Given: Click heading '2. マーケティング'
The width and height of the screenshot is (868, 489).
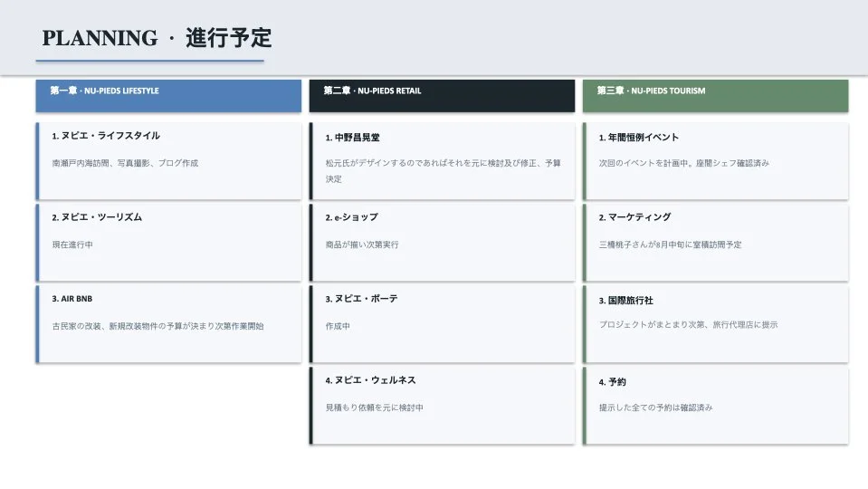Looking at the screenshot, I should (634, 217).
